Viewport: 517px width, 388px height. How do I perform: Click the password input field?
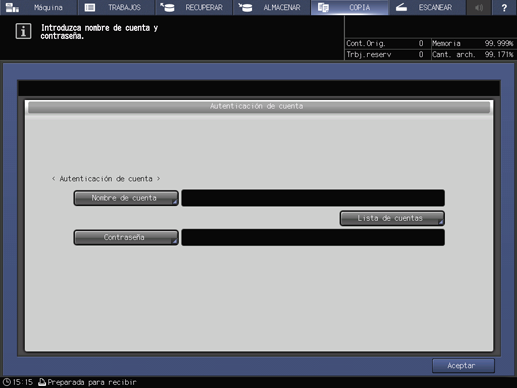313,237
